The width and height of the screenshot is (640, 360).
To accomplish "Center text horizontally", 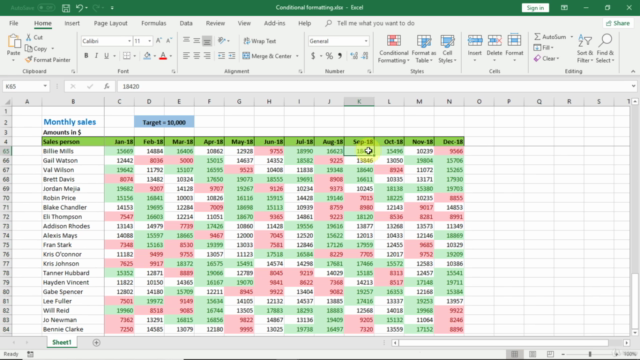I will tap(197, 56).
